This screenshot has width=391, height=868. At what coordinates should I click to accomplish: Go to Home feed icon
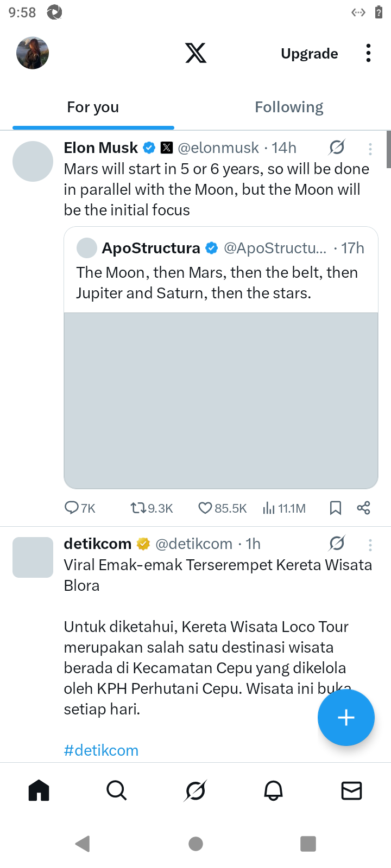click(x=39, y=791)
